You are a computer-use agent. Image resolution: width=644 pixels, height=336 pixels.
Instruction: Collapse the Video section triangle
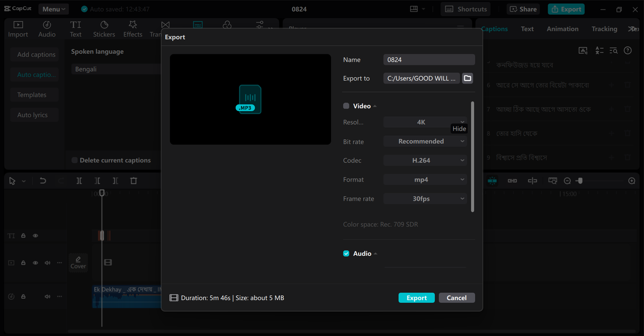click(x=375, y=106)
